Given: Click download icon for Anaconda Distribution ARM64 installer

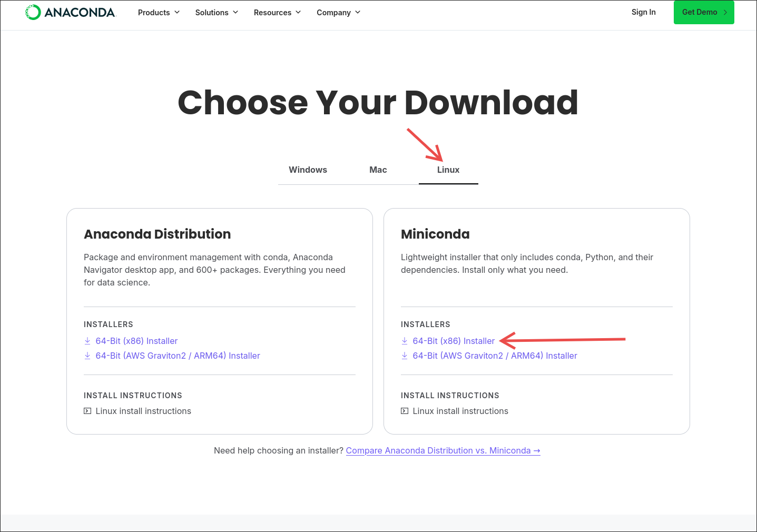Looking at the screenshot, I should [87, 356].
